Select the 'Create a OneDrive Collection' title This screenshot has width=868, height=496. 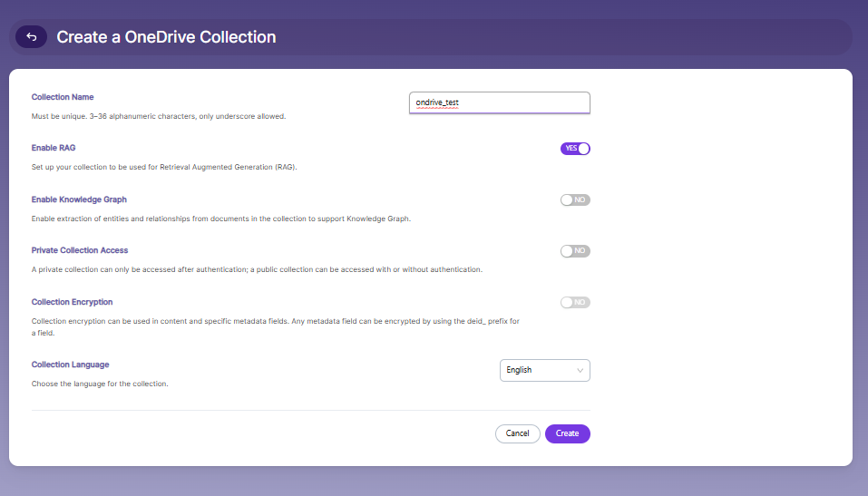pyautogui.click(x=166, y=37)
